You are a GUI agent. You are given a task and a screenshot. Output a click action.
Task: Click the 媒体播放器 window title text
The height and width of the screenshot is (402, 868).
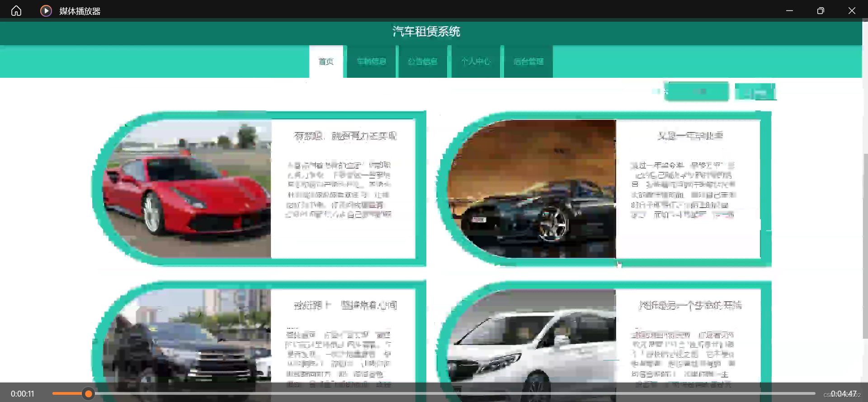click(x=80, y=11)
